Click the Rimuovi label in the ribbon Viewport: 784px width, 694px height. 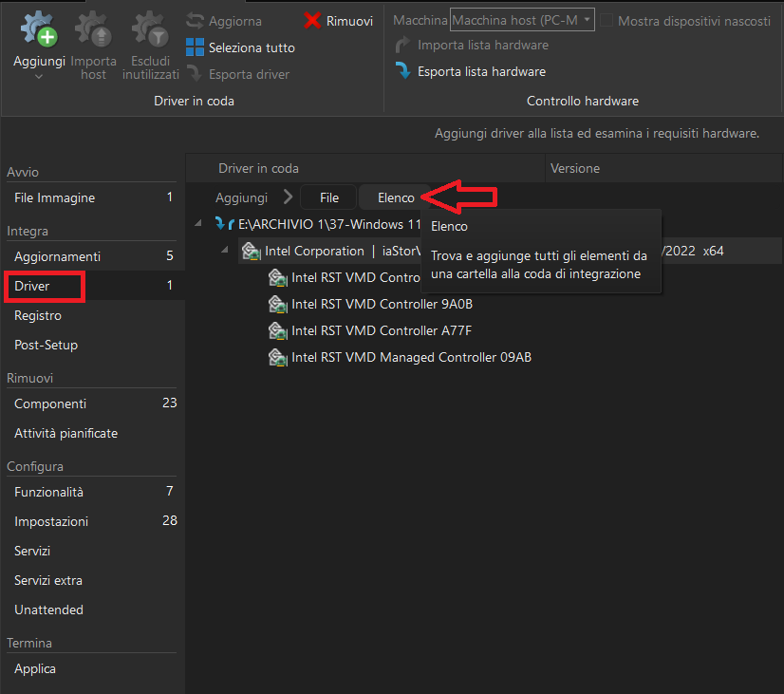(x=349, y=21)
